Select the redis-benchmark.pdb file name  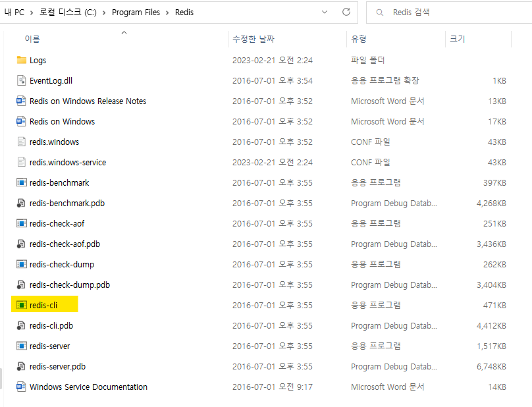[x=67, y=203]
